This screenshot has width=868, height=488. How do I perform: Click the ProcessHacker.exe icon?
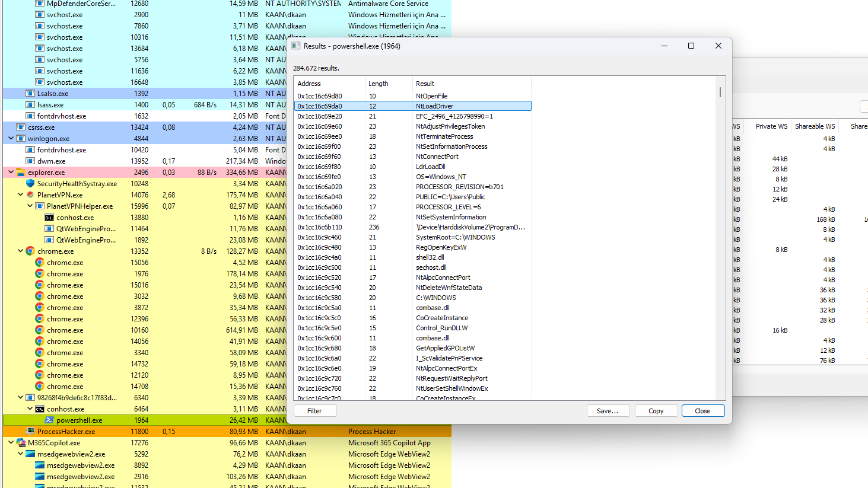point(30,432)
